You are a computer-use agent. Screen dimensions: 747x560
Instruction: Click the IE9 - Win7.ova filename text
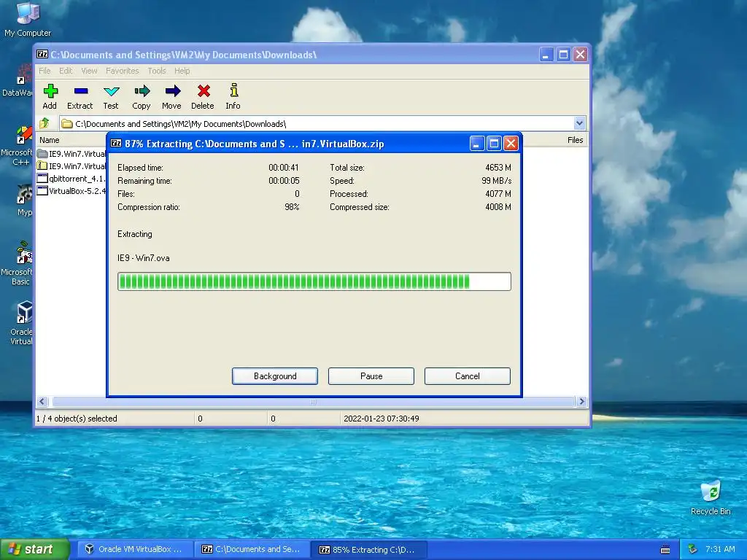point(144,258)
